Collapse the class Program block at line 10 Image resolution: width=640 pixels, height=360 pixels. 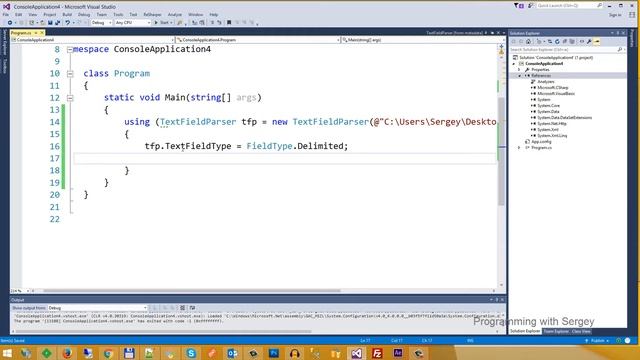pos(70,74)
